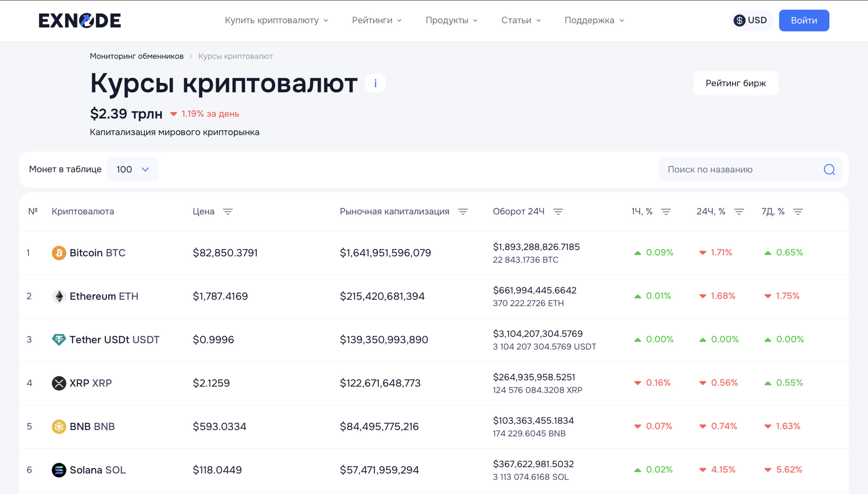Viewport: 868px width, 494px height.
Task: Click the BNB coin icon
Action: pos(59,427)
